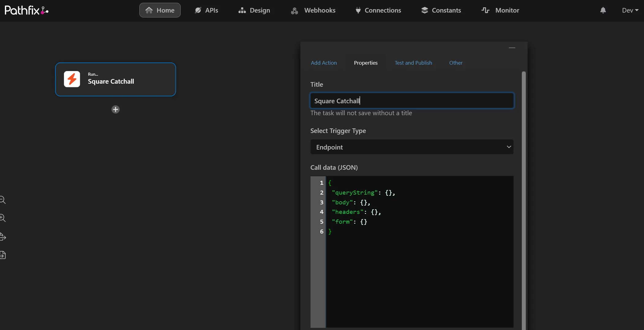The image size is (644, 330).
Task: Click the orange lightning bolt node icon
Action: [x=72, y=79]
